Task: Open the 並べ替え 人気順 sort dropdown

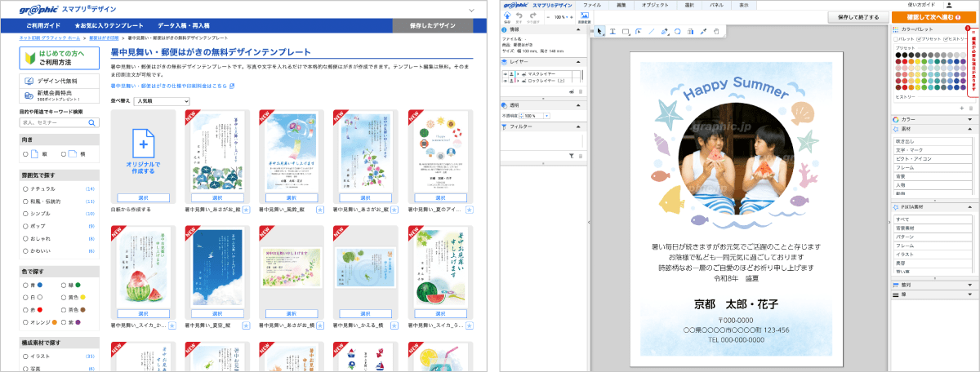Action: pos(162,100)
